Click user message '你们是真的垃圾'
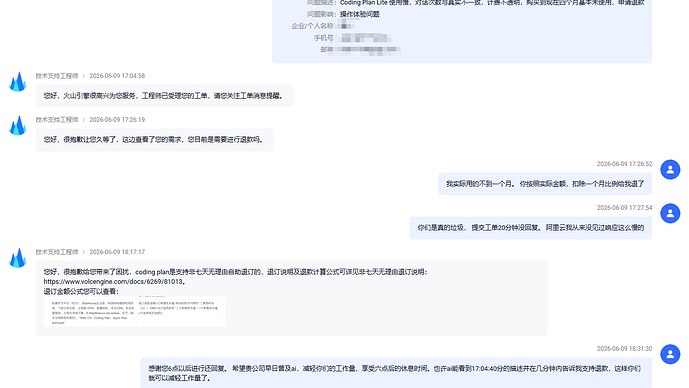The image size is (689, 388). (x=531, y=228)
